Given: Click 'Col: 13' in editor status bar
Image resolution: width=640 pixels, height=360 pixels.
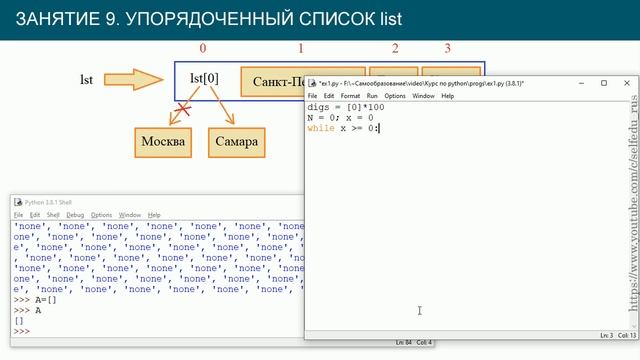Looking at the screenshot, I should click(x=627, y=336).
